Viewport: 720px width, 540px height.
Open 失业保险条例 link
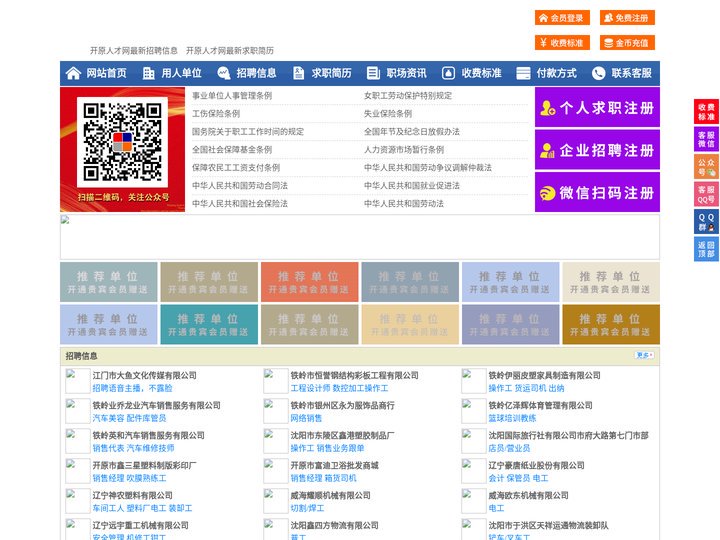(388, 113)
